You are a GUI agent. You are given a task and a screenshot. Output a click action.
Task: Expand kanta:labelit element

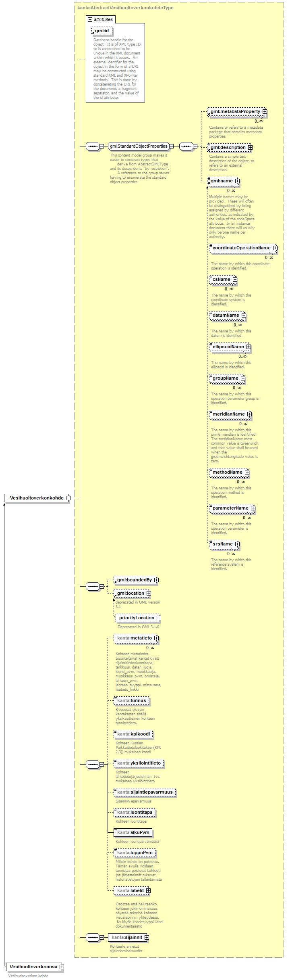pos(148,890)
